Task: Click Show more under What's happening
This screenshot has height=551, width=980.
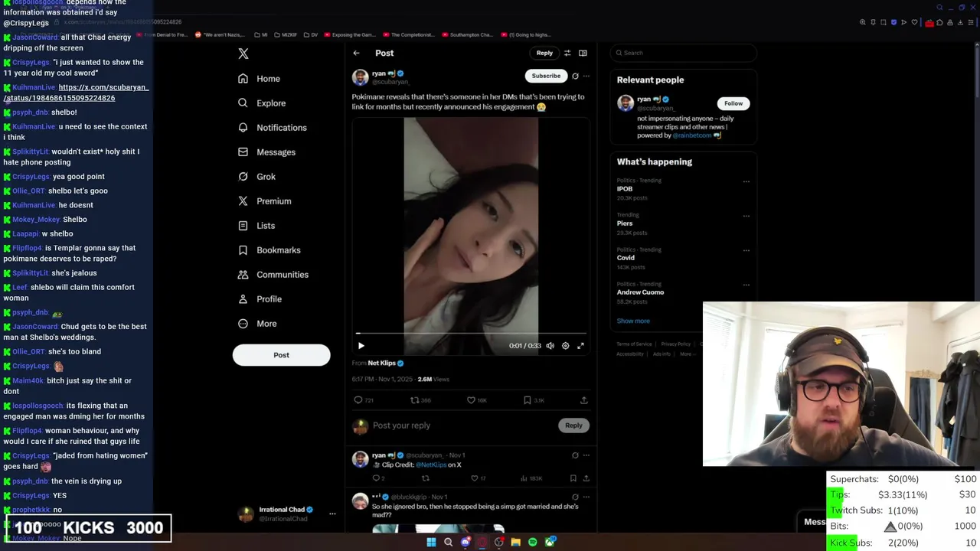Action: 633,321
